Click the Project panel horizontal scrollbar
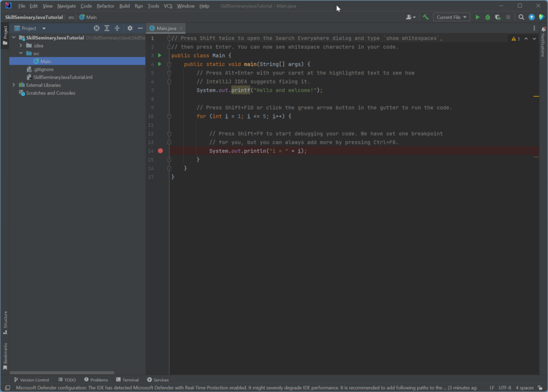Screen dimensions: 548x392 (62, 372)
